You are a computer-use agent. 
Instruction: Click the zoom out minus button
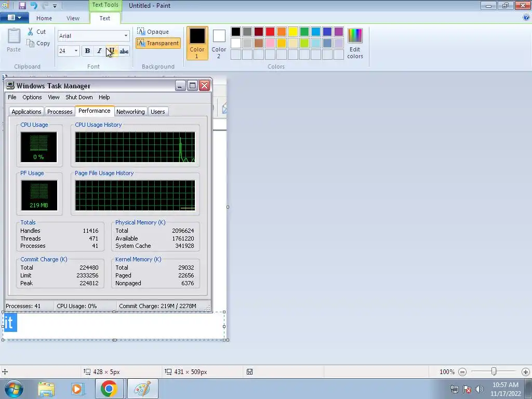462,372
